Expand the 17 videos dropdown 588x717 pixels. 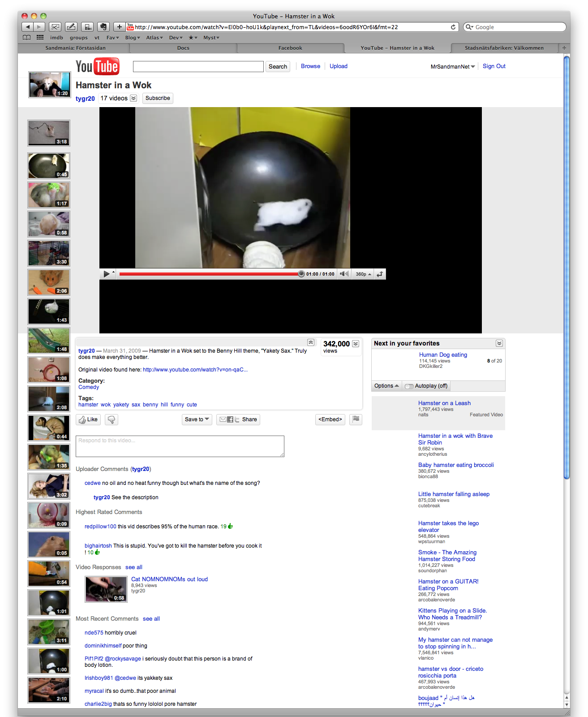pos(133,98)
